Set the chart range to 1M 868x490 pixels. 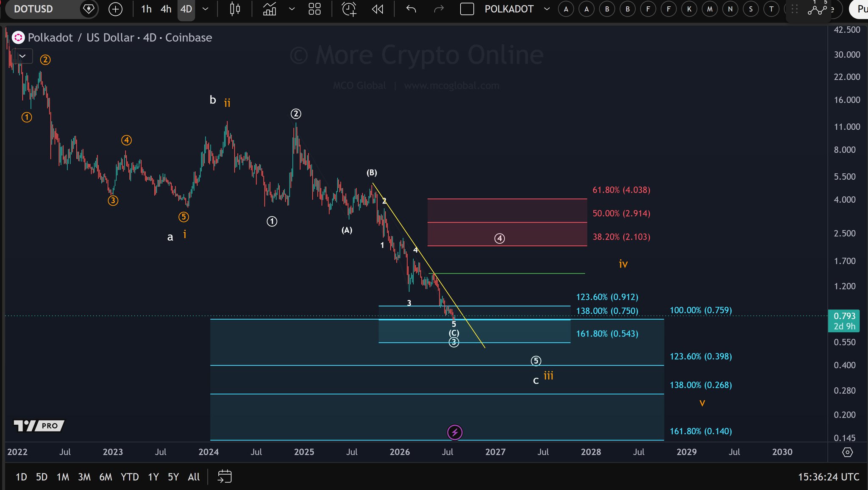click(63, 477)
